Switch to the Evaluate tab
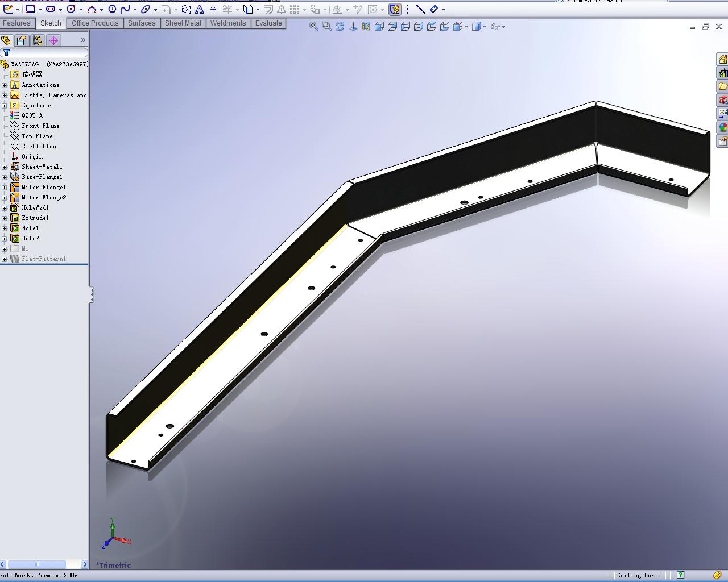 [268, 23]
